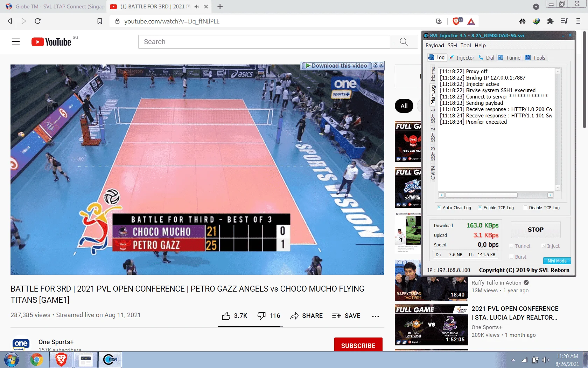
Task: Click the YouTube search input field
Action: point(264,42)
